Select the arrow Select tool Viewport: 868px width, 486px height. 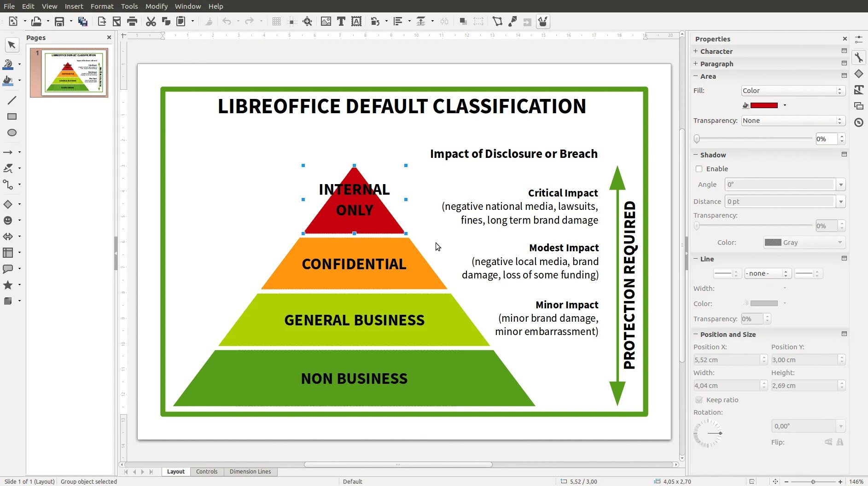(12, 45)
